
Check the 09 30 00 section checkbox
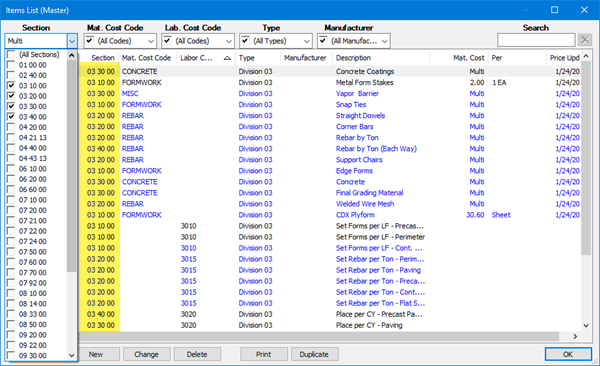[x=11, y=355]
